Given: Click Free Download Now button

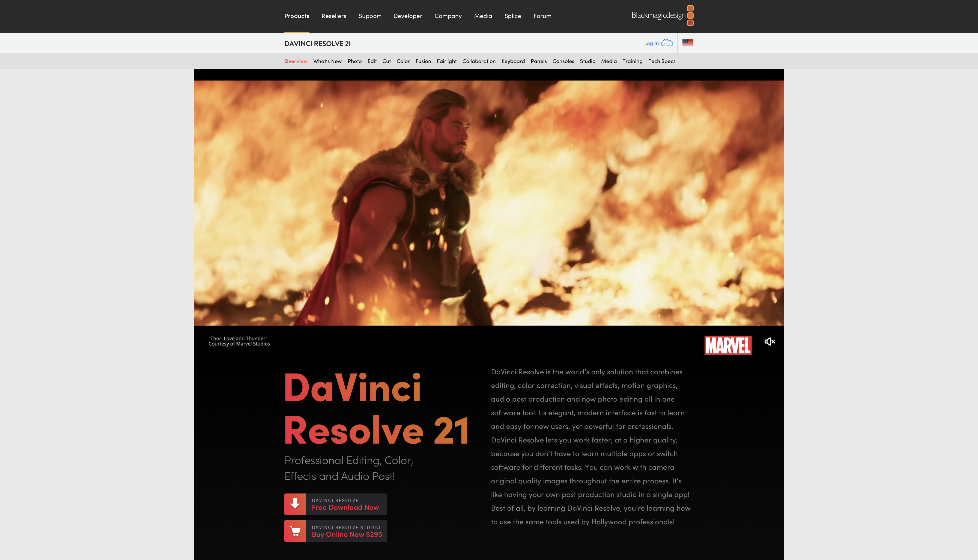Looking at the screenshot, I should pyautogui.click(x=336, y=504).
